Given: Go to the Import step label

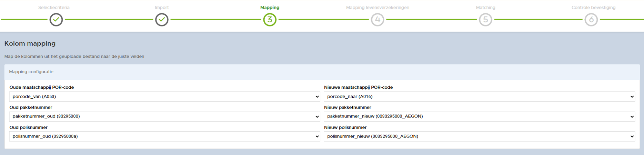Looking at the screenshot, I should 162,8.
